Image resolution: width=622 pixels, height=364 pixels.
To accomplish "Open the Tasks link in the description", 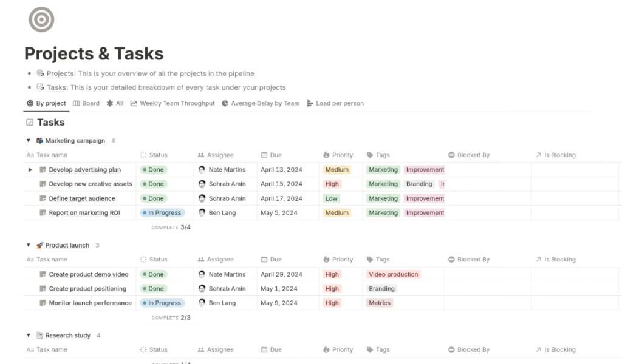I will click(x=56, y=87).
